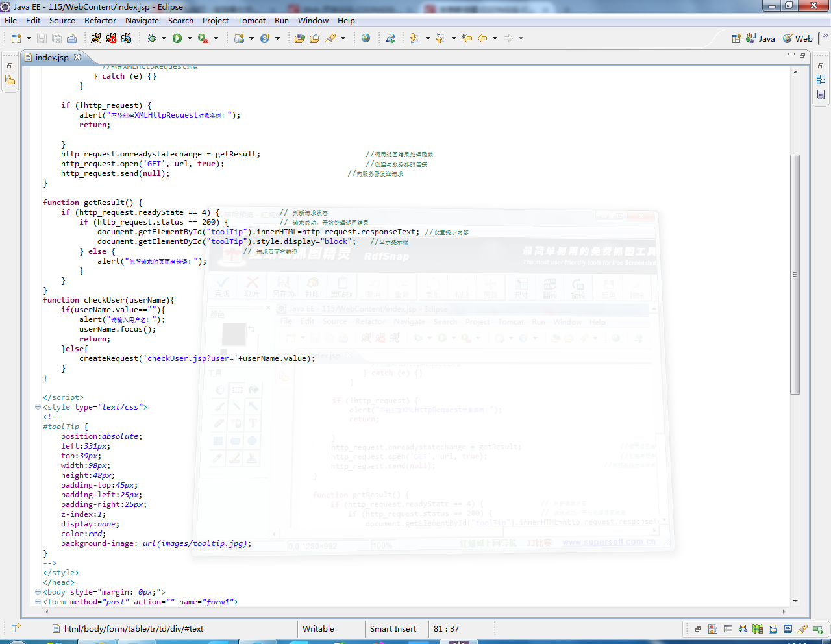The height and width of the screenshot is (644, 831).
Task: Expand the Back history dropdown
Action: click(495, 38)
